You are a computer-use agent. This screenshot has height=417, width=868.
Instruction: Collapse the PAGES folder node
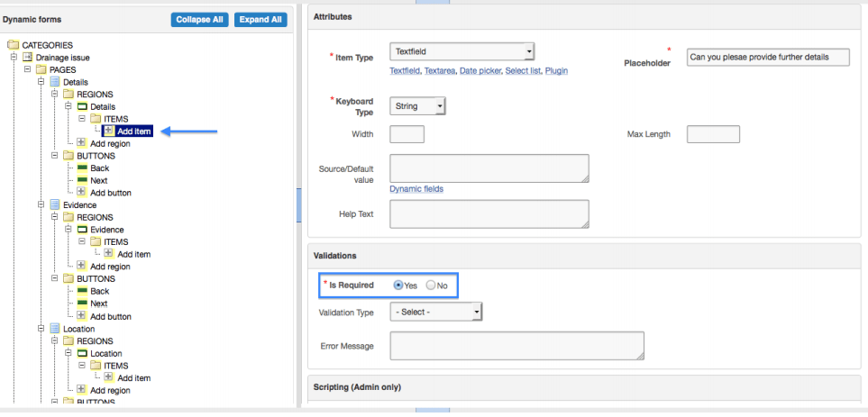[27, 69]
